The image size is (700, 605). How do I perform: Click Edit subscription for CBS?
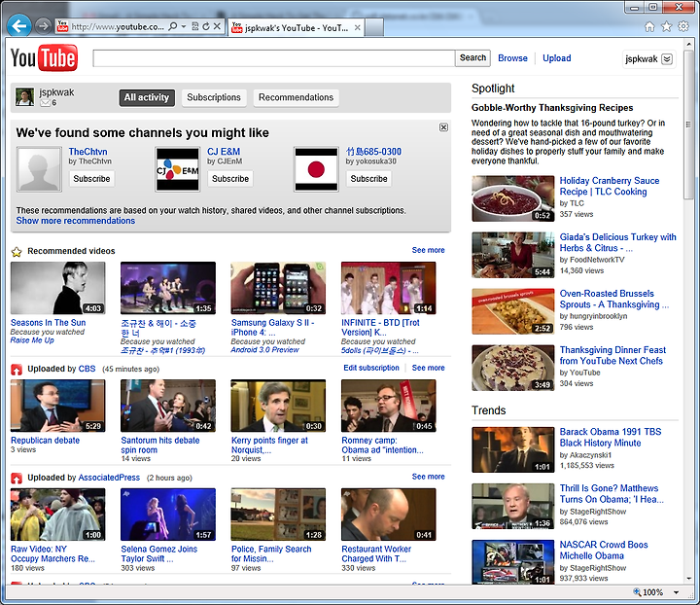point(371,368)
